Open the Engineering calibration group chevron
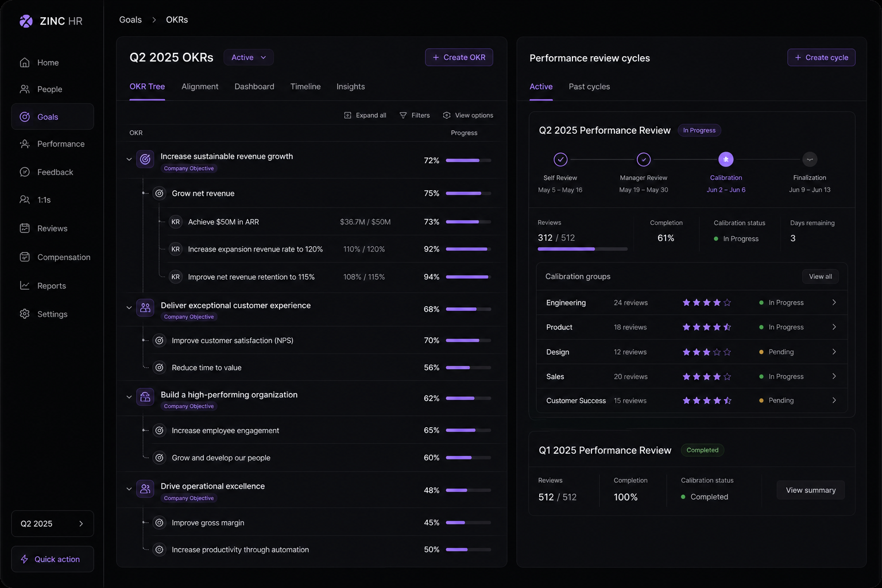This screenshot has height=588, width=882. click(x=834, y=303)
